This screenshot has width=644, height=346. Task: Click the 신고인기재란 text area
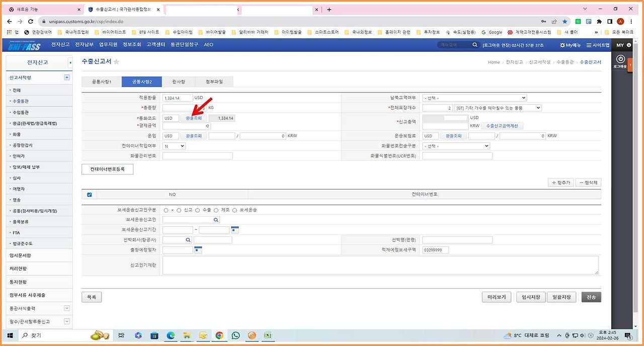(380, 265)
